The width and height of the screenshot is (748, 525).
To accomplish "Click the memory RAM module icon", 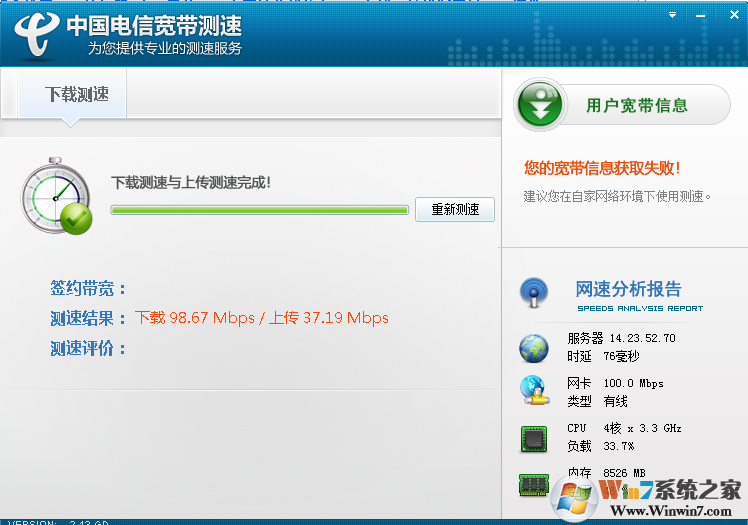I will pyautogui.click(x=534, y=485).
